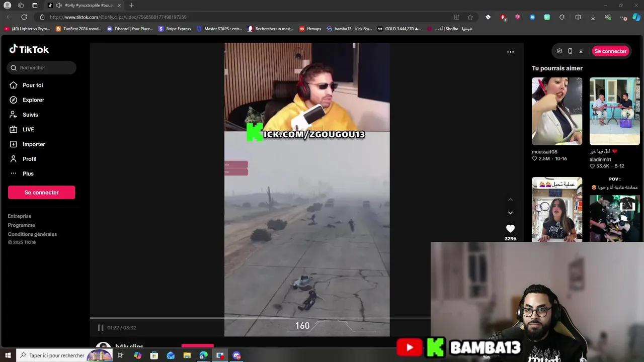Open Microsoft Store from taskbar
The image size is (644, 362).
click(154, 355)
